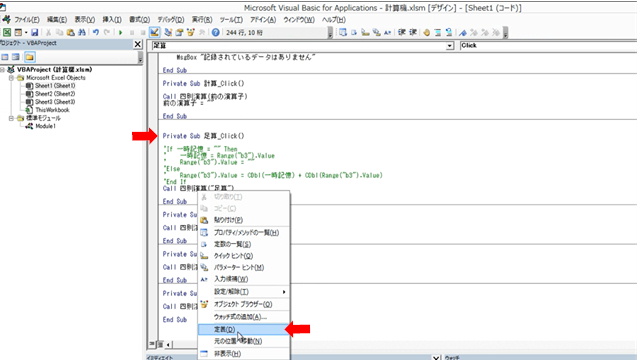Open 設定/解除(T) submenu in context menu
Viewport: 640px width, 360px height.
244,292
